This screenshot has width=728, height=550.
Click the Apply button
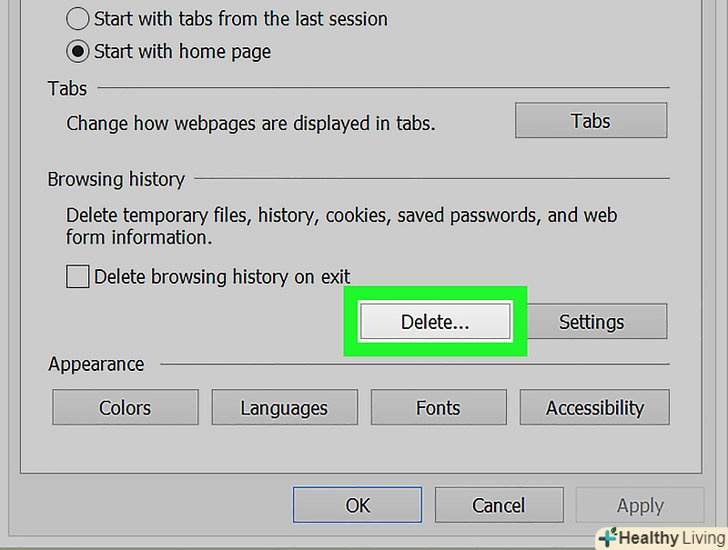[640, 506]
